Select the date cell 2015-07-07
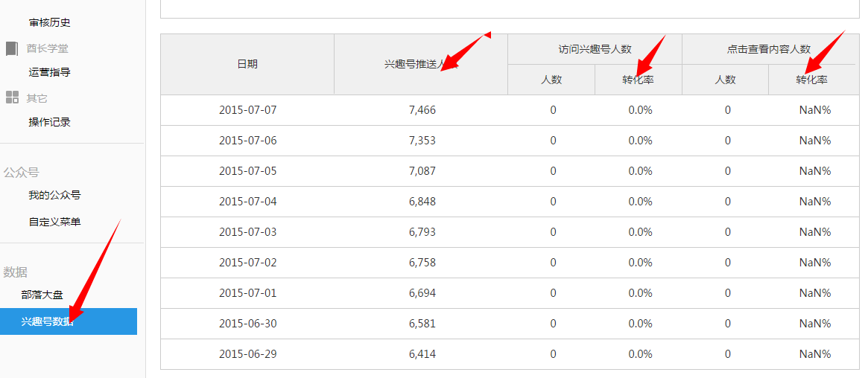 pyautogui.click(x=247, y=110)
